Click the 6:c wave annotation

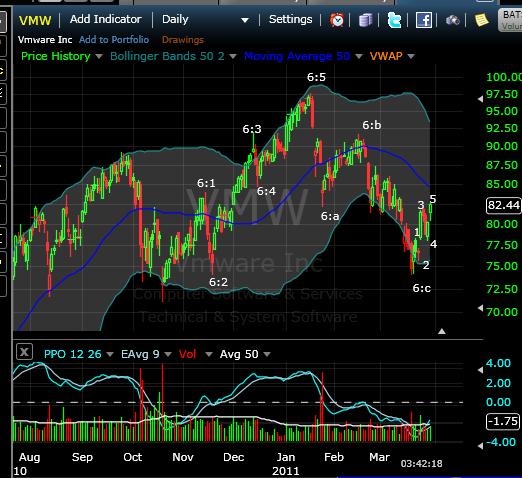[x=422, y=288]
